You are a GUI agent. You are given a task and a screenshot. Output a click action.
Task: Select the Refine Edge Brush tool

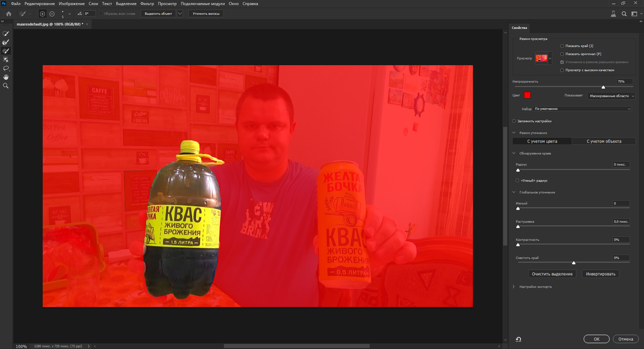(x=6, y=42)
